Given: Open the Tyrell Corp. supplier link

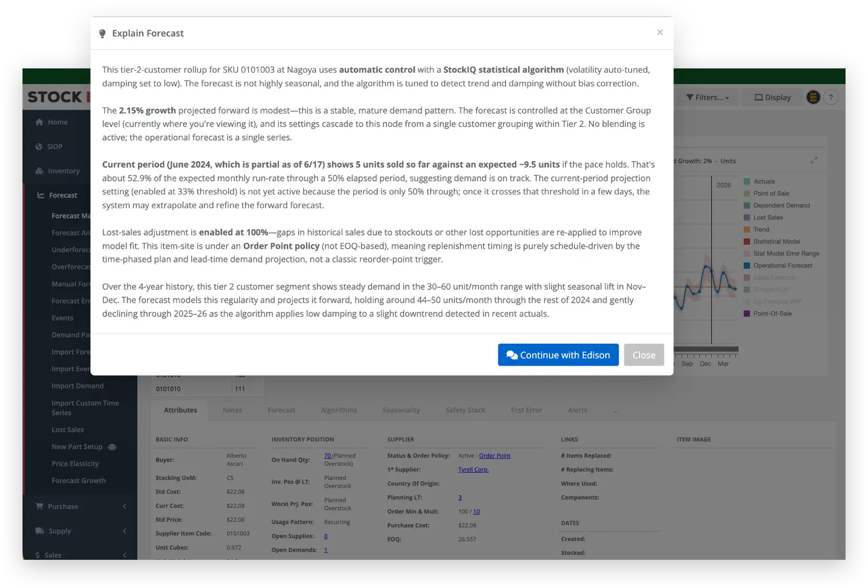Looking at the screenshot, I should point(473,470).
